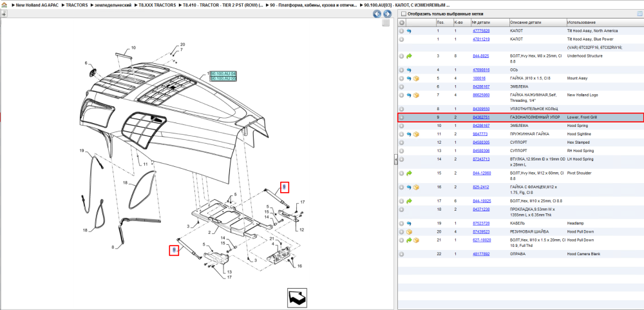Click callout number 19 in the diagram
The height and width of the screenshot is (310, 644).
[82, 151]
